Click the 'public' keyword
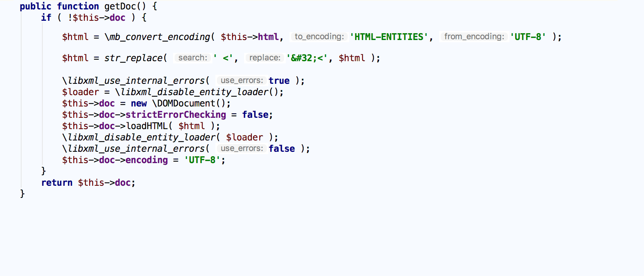Screen dimensions: 644x276 click(x=36, y=6)
